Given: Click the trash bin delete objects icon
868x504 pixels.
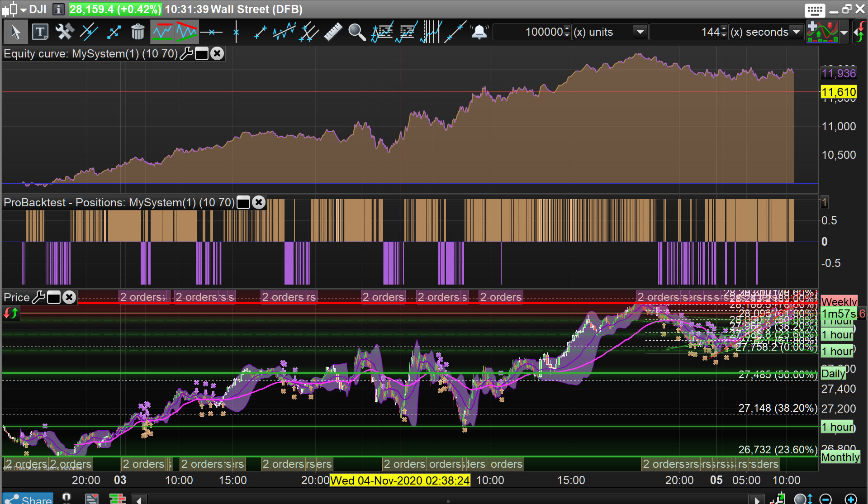Looking at the screenshot, I should click(138, 32).
